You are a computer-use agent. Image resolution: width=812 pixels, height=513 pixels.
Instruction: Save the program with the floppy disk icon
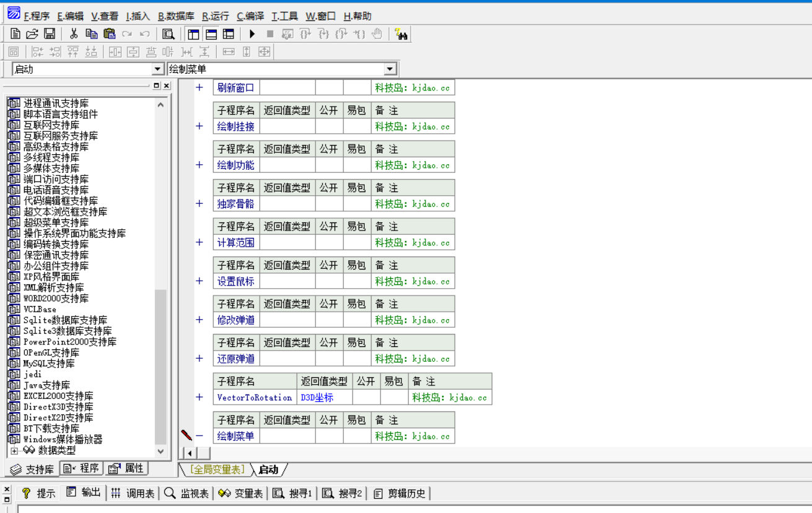point(50,34)
